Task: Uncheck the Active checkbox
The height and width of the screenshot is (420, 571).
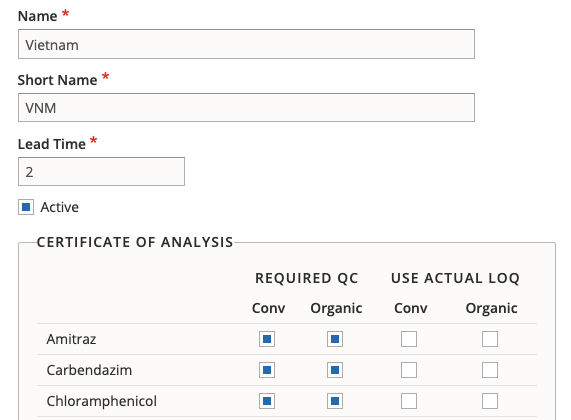Action: click(26, 207)
